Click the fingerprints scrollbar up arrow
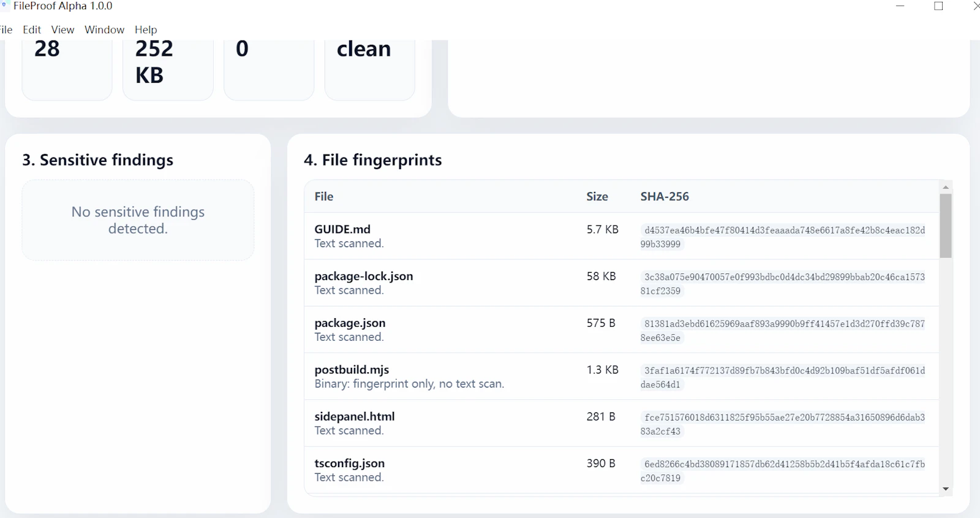980x518 pixels. (946, 187)
